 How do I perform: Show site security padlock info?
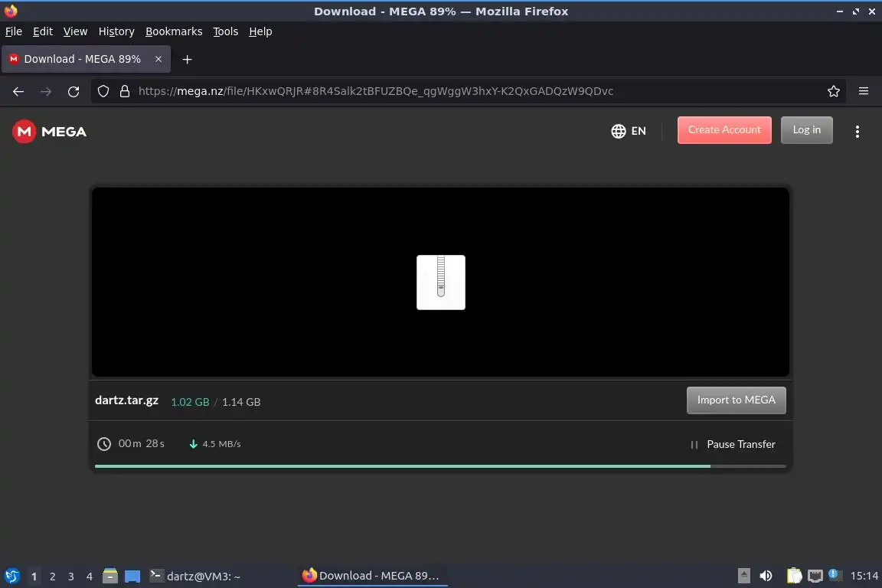[x=125, y=91]
